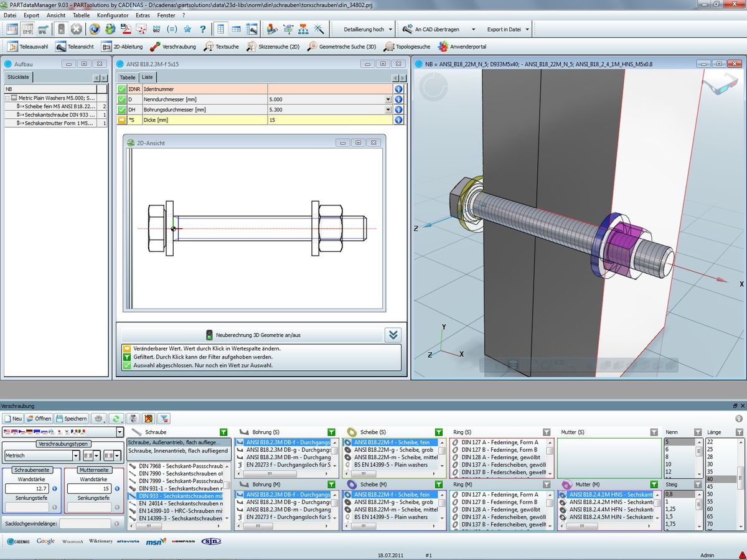
Task: Click the star favorites icon
Action: coord(188,29)
